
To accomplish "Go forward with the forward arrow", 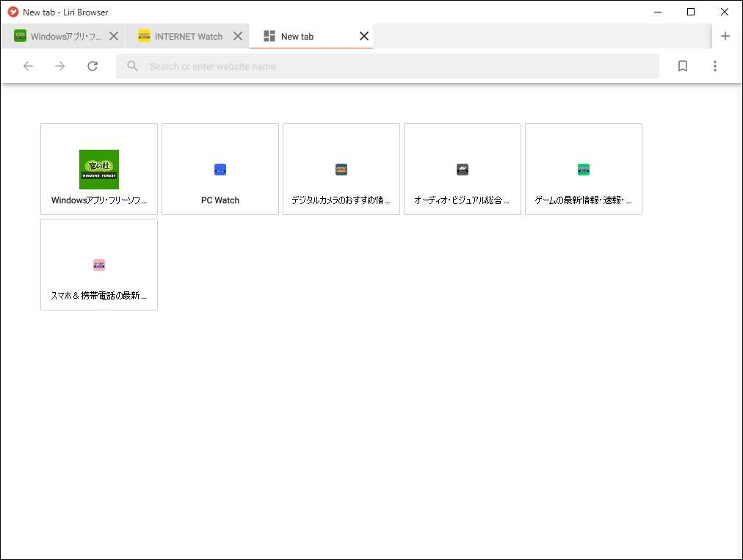I will point(60,66).
